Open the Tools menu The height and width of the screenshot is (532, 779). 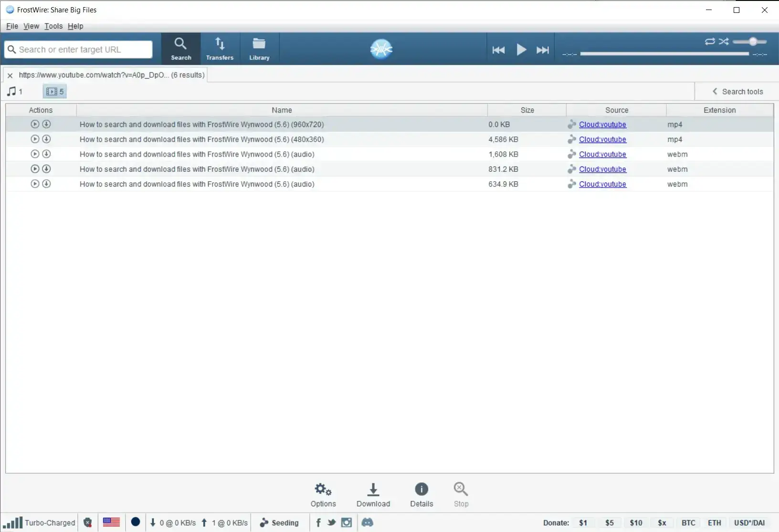[x=53, y=26]
